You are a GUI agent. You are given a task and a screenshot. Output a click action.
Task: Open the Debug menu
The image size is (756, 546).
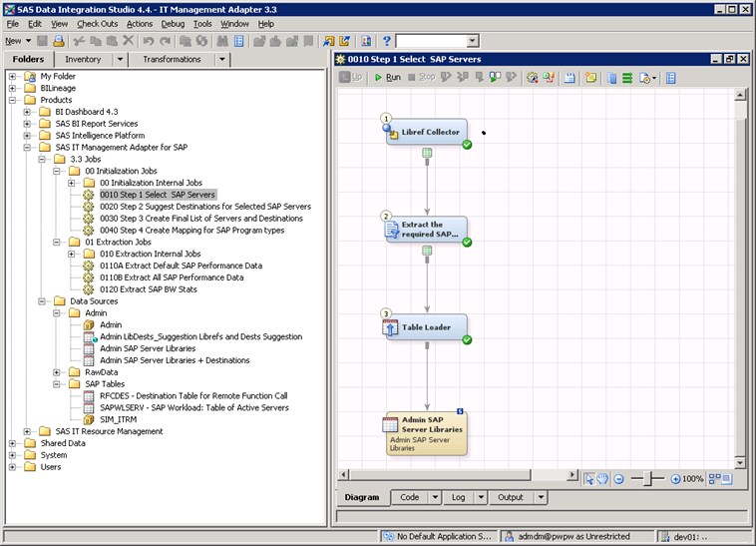[173, 24]
